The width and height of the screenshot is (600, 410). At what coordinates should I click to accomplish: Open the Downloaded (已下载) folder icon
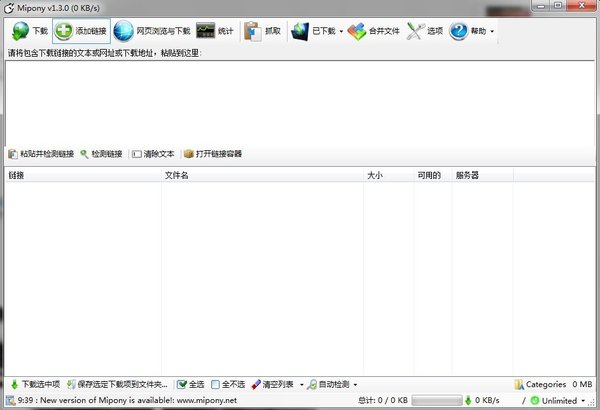[x=300, y=31]
